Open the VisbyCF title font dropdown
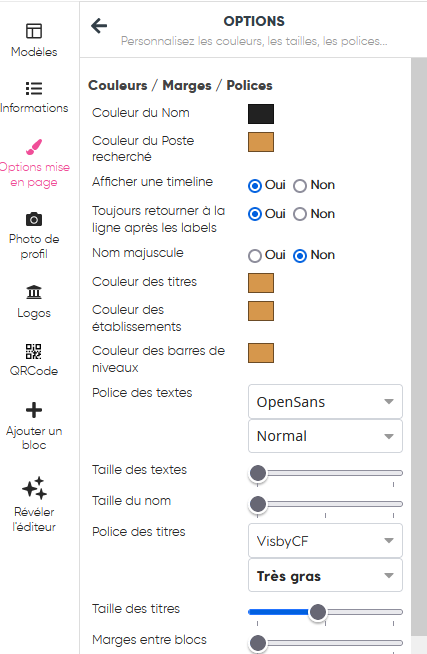The height and width of the screenshot is (654, 427). point(325,541)
